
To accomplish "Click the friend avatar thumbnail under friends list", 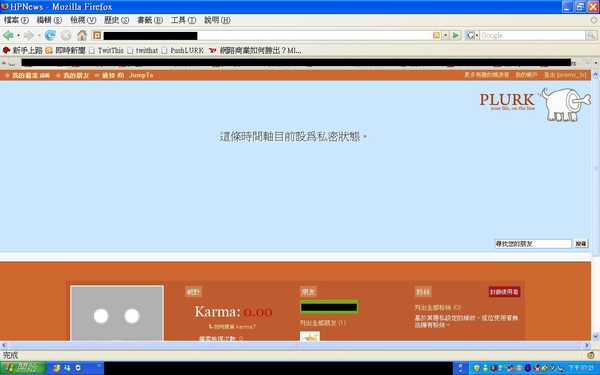I will (x=310, y=336).
